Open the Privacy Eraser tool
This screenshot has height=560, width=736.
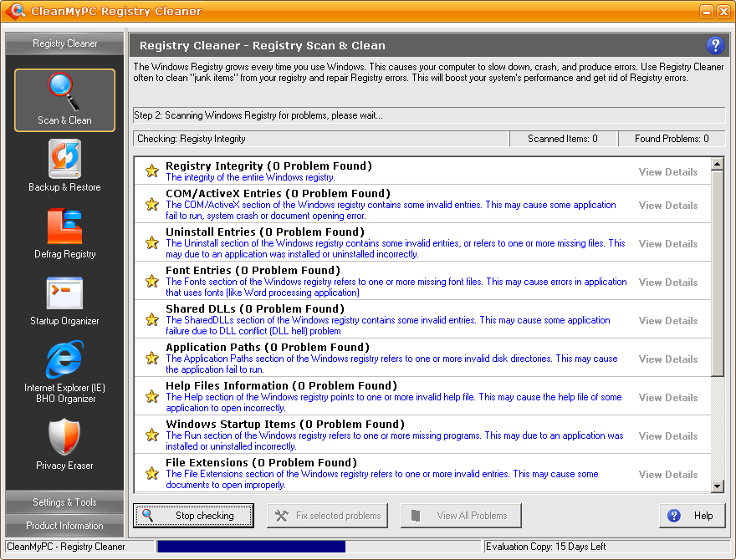pyautogui.click(x=64, y=443)
